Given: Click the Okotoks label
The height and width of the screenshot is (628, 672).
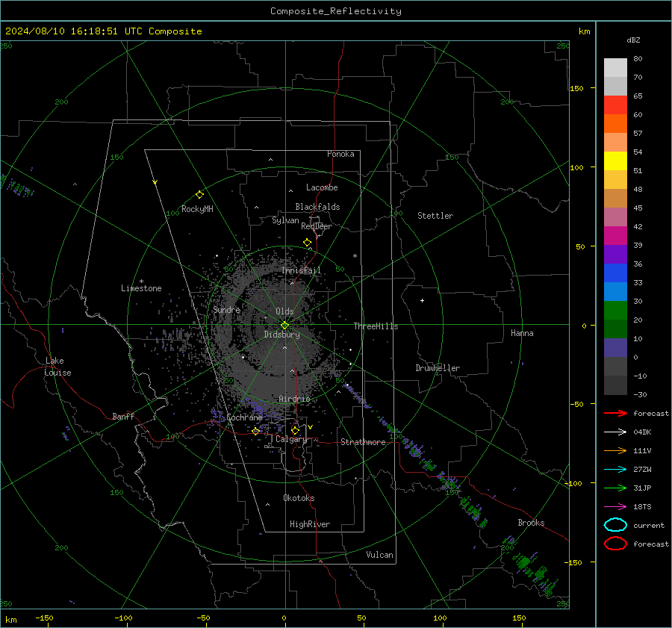Looking at the screenshot, I should coord(299,498).
